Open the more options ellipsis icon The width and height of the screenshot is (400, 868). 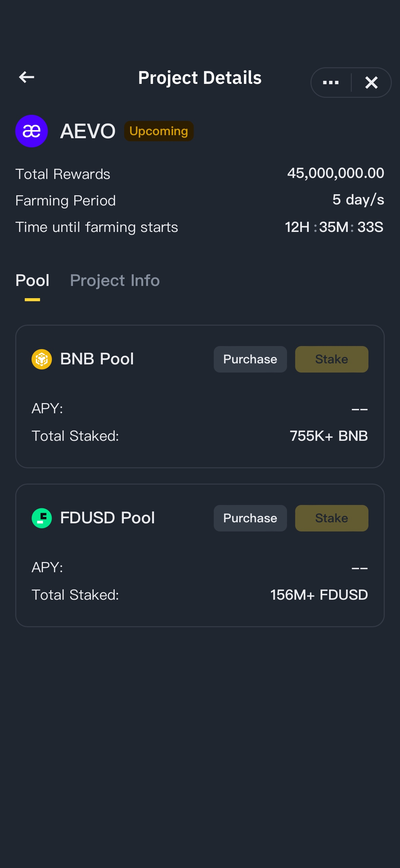point(330,83)
